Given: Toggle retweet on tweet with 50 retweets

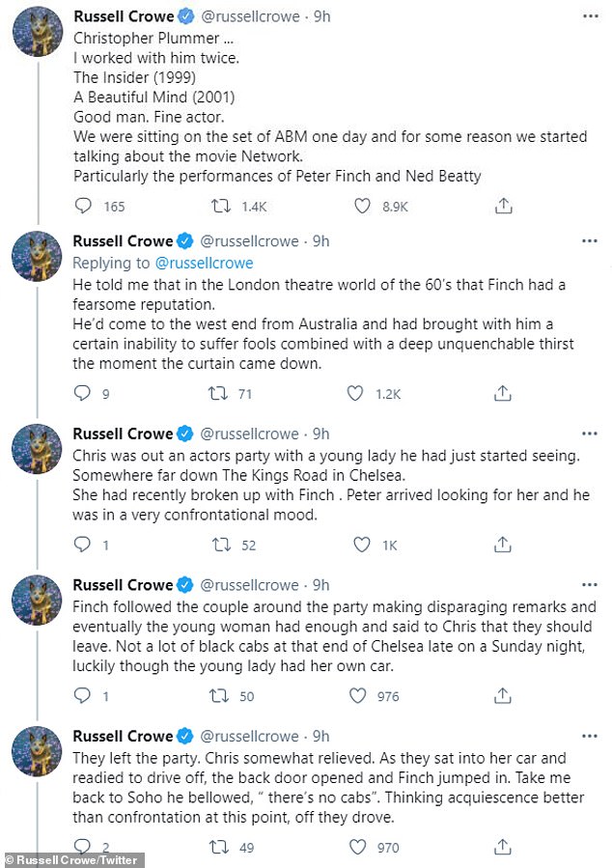Looking at the screenshot, I should [x=223, y=695].
